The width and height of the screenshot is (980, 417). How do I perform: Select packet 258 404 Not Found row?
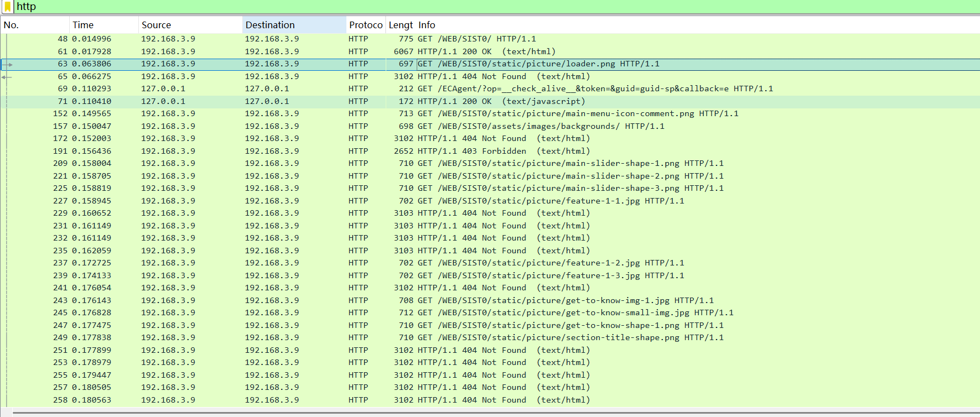point(490,400)
